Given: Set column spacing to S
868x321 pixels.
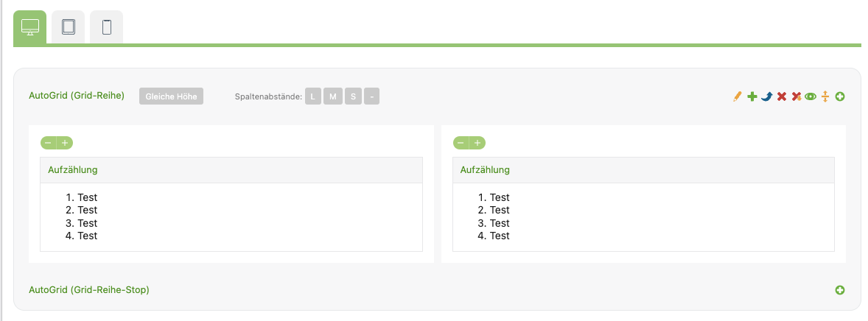Looking at the screenshot, I should [353, 96].
